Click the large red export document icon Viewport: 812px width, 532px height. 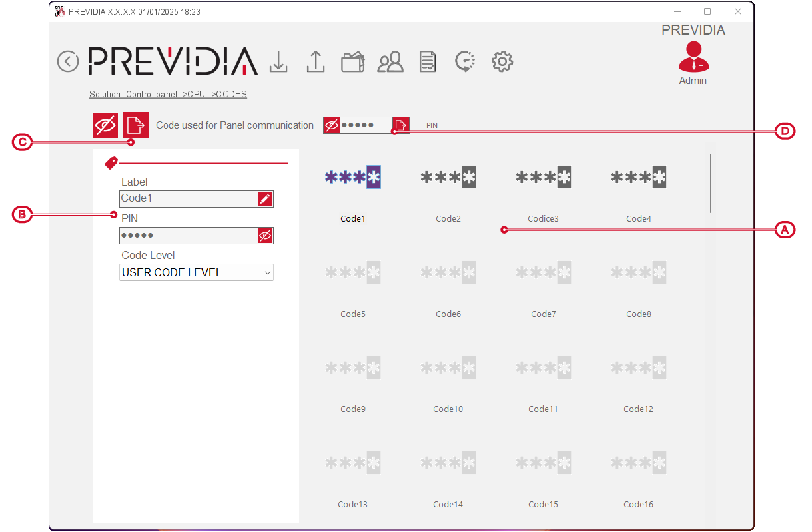point(136,125)
